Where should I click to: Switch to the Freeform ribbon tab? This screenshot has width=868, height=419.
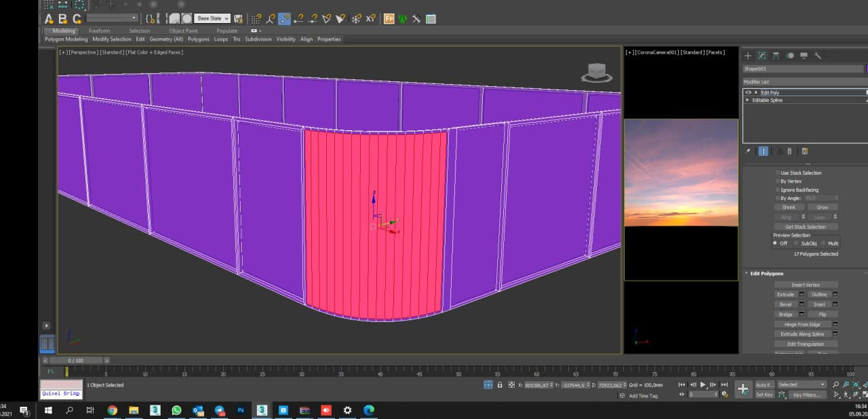tap(99, 31)
